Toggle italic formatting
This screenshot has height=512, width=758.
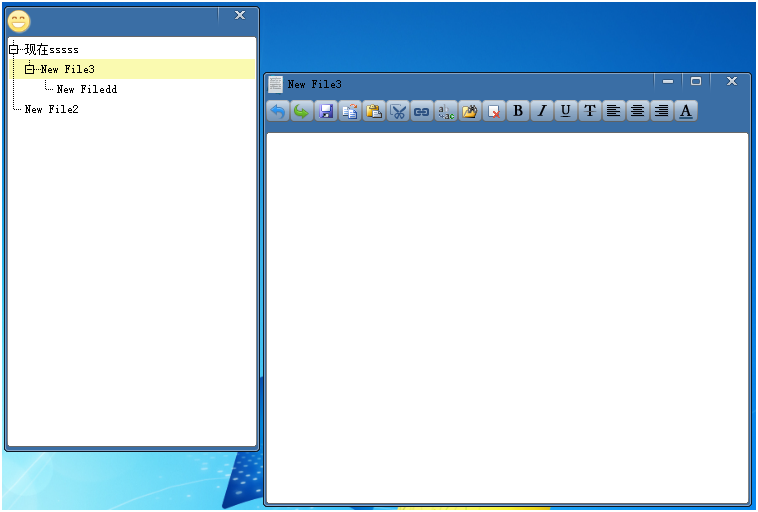[x=542, y=111]
